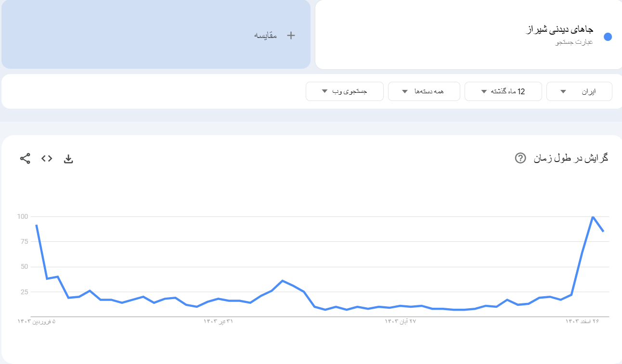Open the همه دسته‌ها categories dropdown
The image size is (622, 364).
(424, 91)
